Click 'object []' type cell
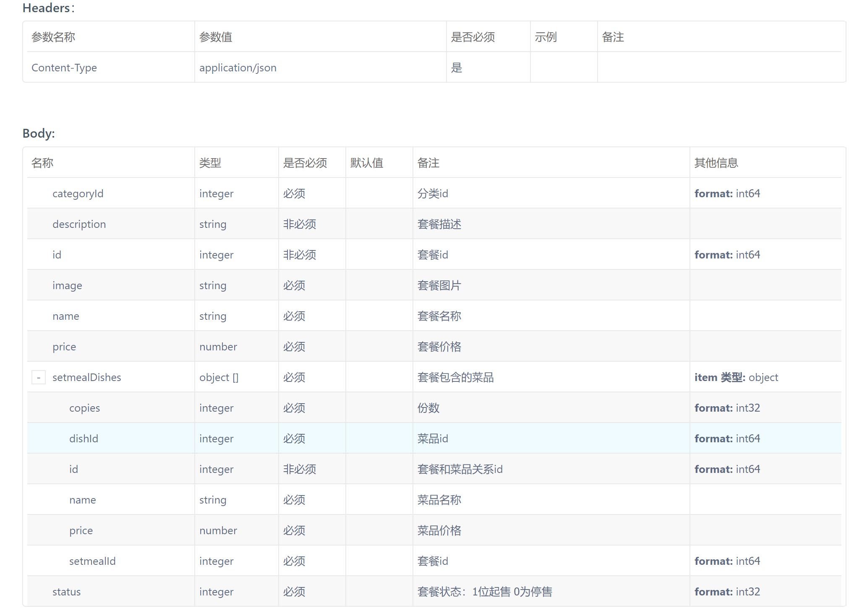The height and width of the screenshot is (616, 854). point(219,377)
